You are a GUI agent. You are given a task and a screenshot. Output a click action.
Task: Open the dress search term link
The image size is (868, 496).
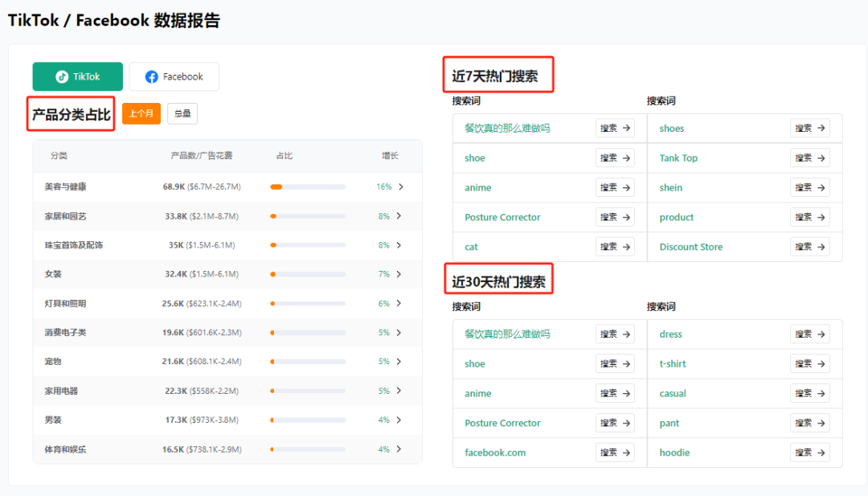click(670, 334)
